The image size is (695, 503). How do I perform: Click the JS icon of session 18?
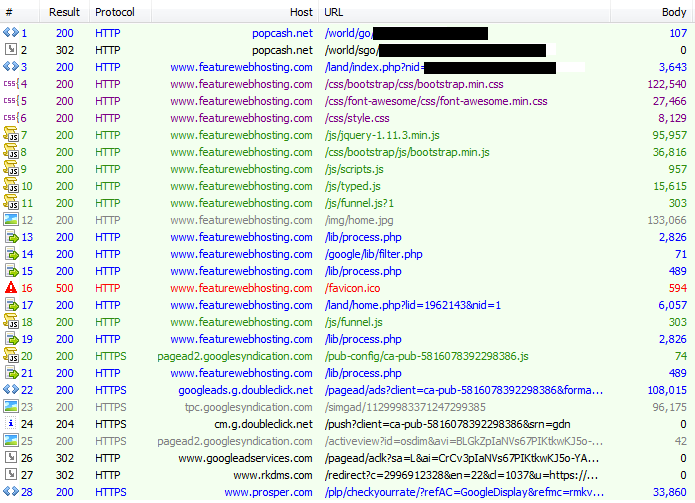tap(11, 322)
